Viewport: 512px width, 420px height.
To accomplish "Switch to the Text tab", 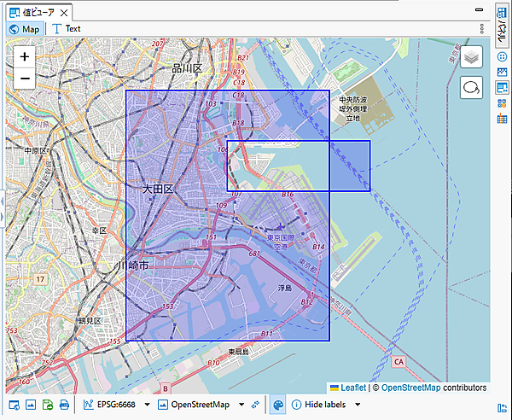I will click(x=67, y=28).
